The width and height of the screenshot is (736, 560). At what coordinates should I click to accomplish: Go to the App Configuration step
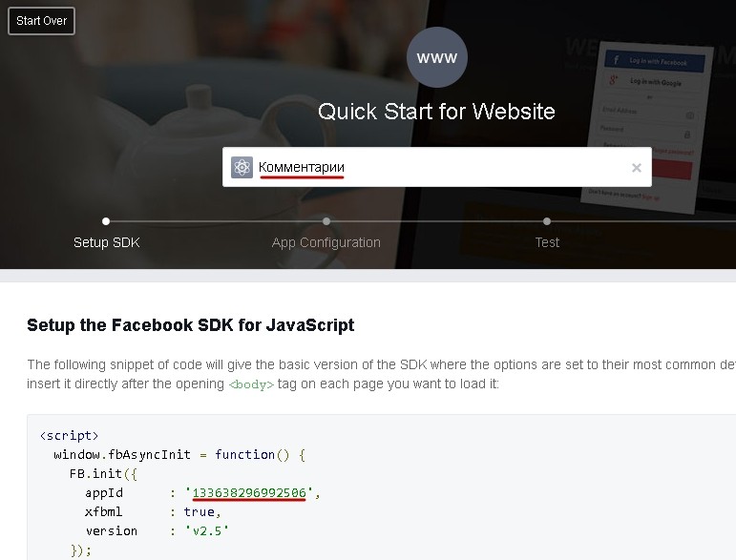(326, 242)
